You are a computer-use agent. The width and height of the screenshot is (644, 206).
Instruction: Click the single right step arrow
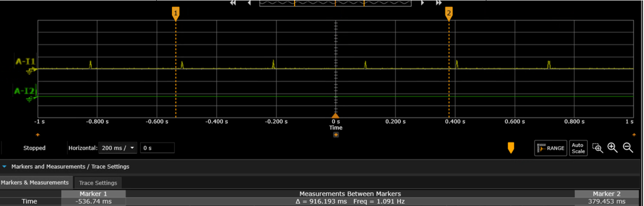pos(422,3)
